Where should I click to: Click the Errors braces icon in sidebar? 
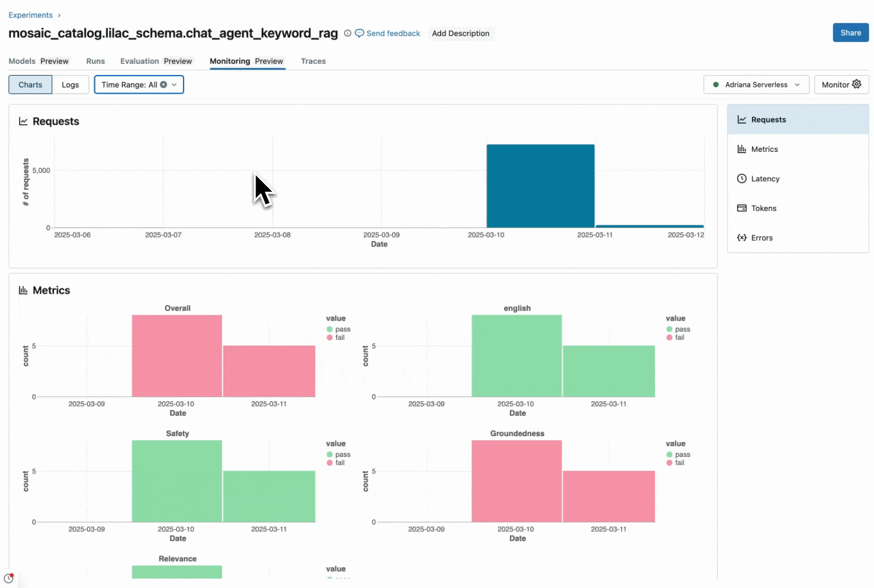[x=742, y=238]
